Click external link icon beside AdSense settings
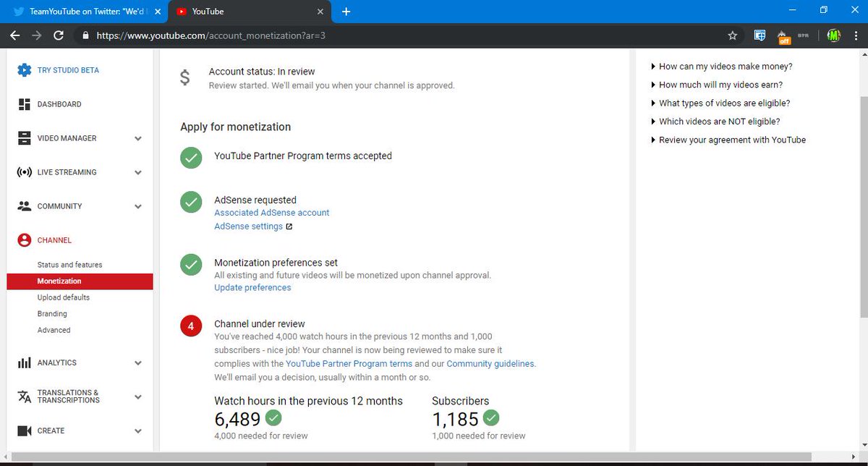The height and width of the screenshot is (466, 868). click(x=289, y=226)
